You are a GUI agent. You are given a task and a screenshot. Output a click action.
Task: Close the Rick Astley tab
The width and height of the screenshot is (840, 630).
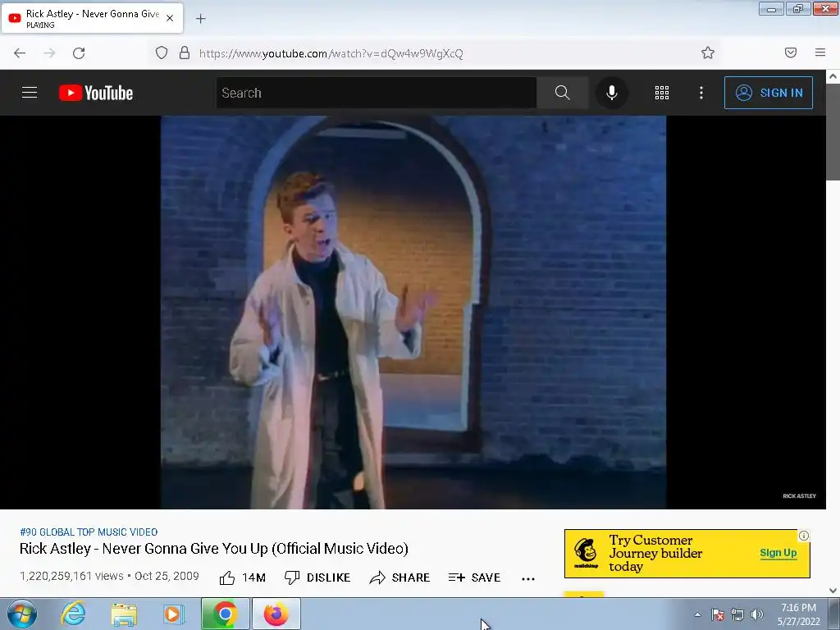(x=170, y=18)
